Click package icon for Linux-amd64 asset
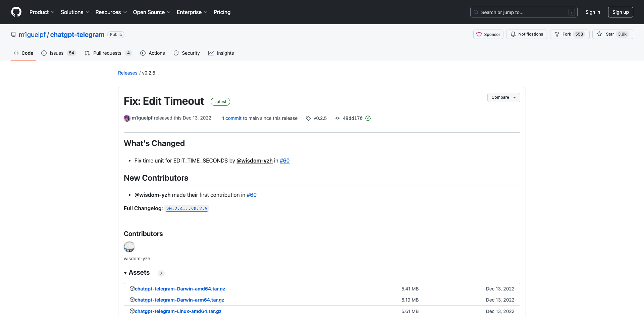The image size is (644, 316). (132, 311)
